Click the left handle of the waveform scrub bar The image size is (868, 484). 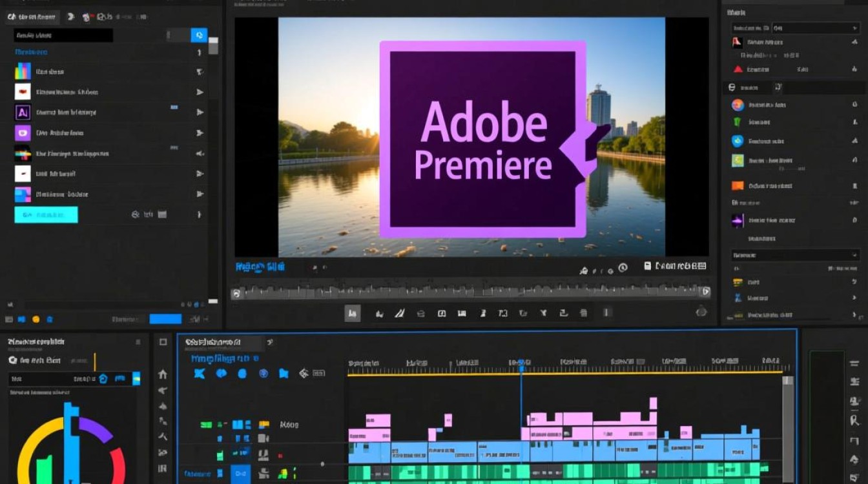click(236, 293)
